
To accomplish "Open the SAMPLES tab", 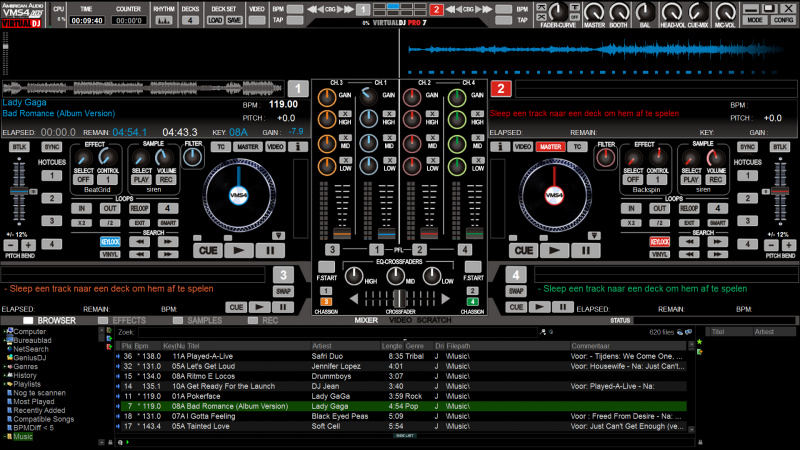I will [x=198, y=320].
